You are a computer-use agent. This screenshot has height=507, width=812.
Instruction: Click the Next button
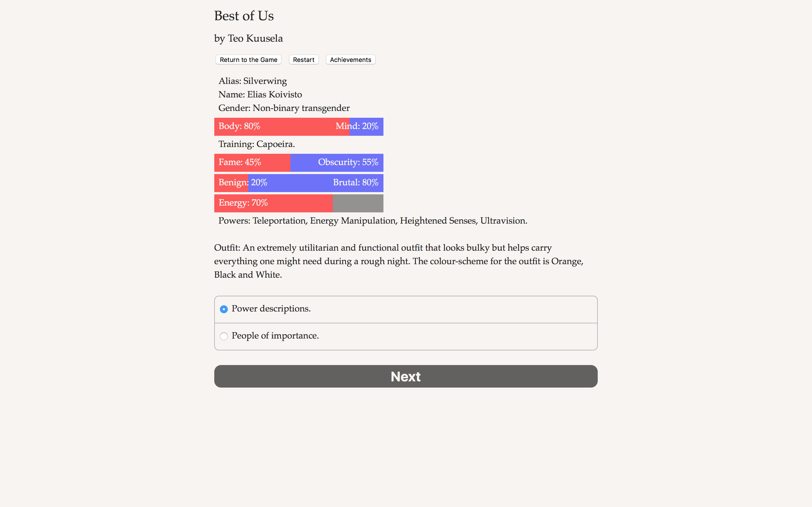(x=405, y=376)
